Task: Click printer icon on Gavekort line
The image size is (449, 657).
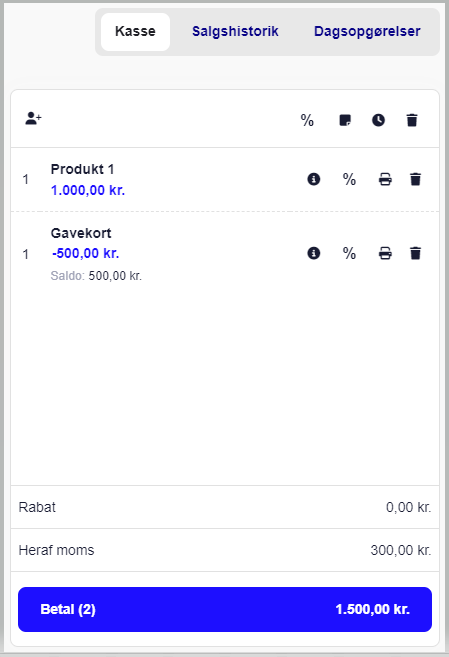Action: [x=385, y=253]
